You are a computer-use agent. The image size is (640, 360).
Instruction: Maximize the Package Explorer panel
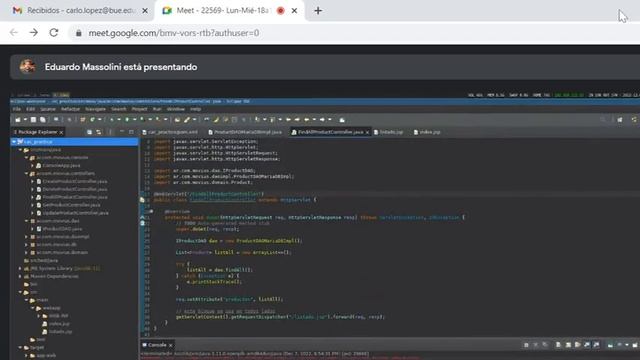tap(131, 132)
